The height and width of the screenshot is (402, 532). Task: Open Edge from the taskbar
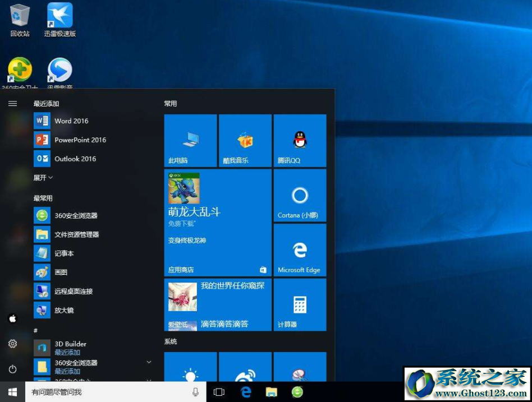pyautogui.click(x=246, y=392)
